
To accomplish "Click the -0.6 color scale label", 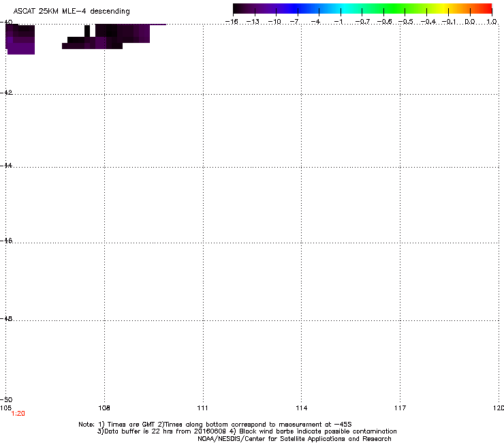I will pos(384,22).
